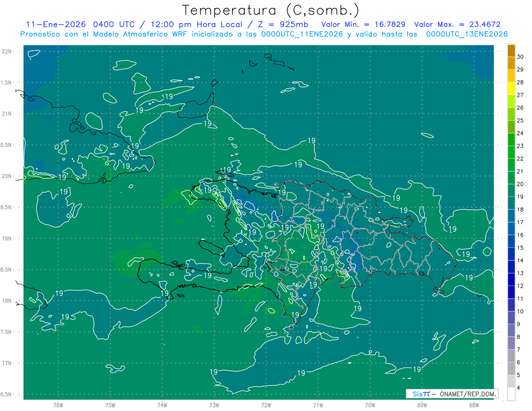The width and height of the screenshot is (532, 411).
Task: Select the pressure level 'Z = 925mb'
Action: [x=284, y=24]
